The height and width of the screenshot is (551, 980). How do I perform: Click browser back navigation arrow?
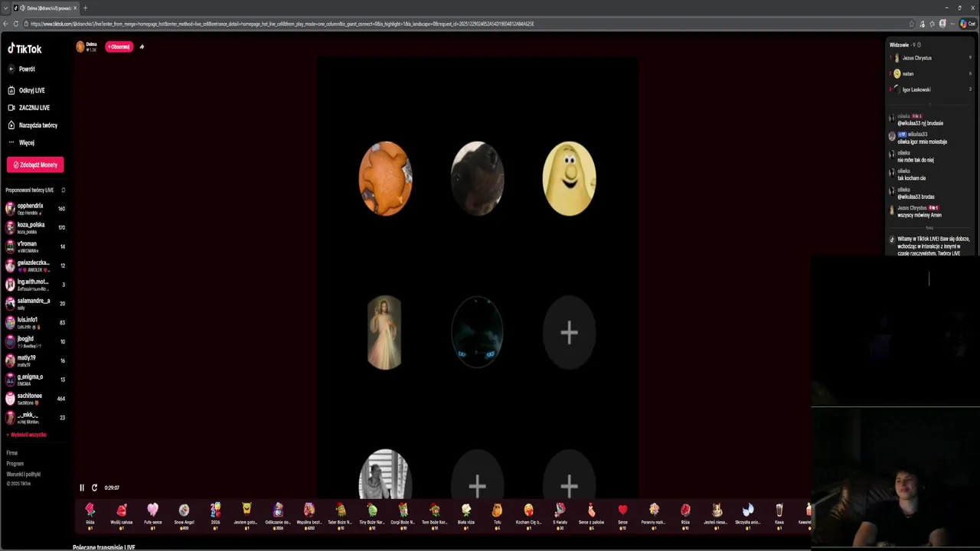click(5, 24)
